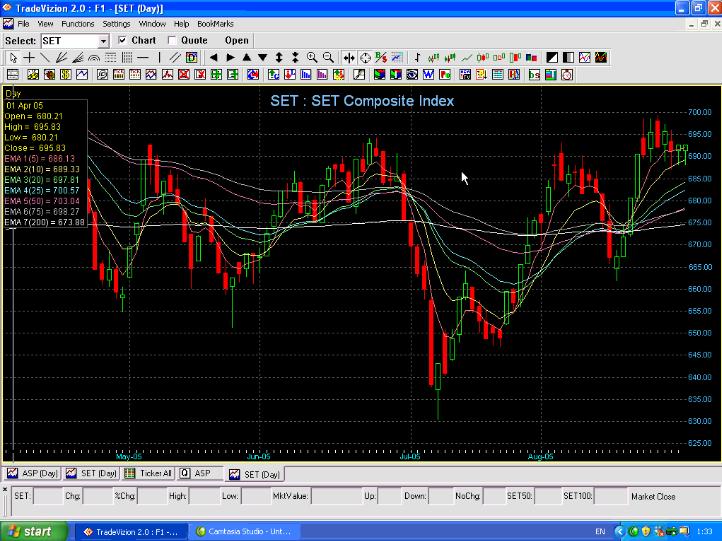Open the Window menu
Image resolution: width=722 pixels, height=541 pixels.
(x=152, y=23)
